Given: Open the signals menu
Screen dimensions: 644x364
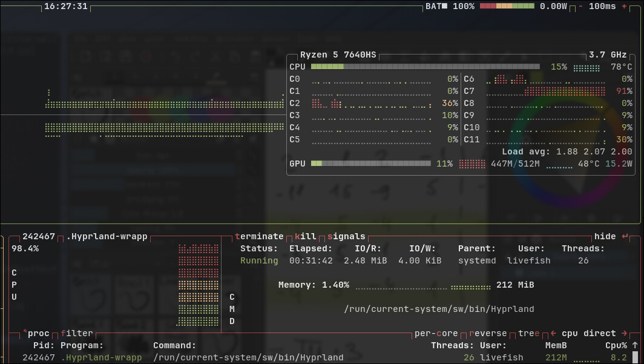Looking at the screenshot, I should [x=346, y=236].
